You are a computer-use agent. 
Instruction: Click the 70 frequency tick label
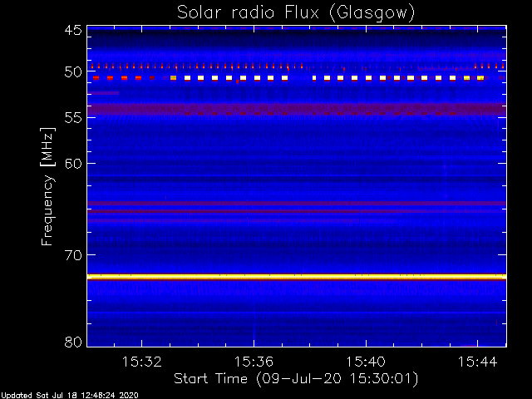[73, 255]
